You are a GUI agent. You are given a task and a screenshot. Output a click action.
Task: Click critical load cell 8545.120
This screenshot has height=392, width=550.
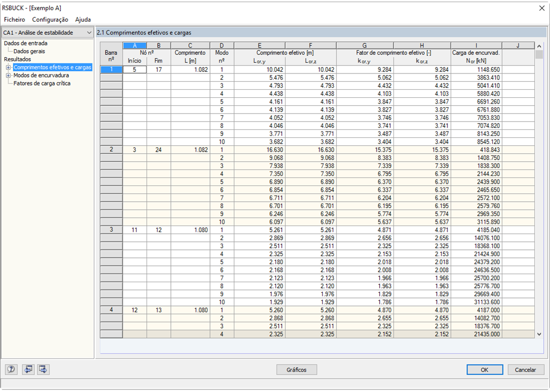pos(476,142)
